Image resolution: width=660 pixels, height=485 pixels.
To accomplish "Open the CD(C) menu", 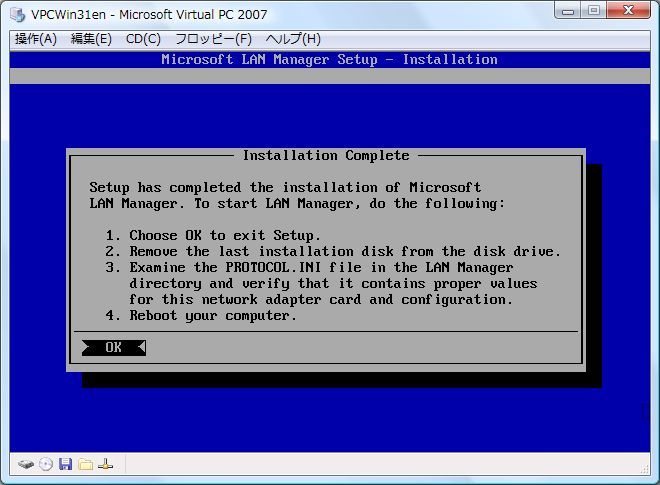I will tap(143, 39).
